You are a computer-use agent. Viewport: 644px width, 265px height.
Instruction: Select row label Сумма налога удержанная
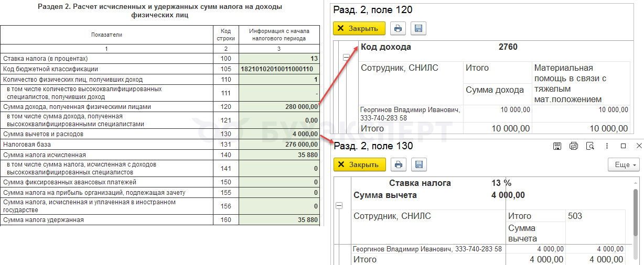click(x=43, y=220)
